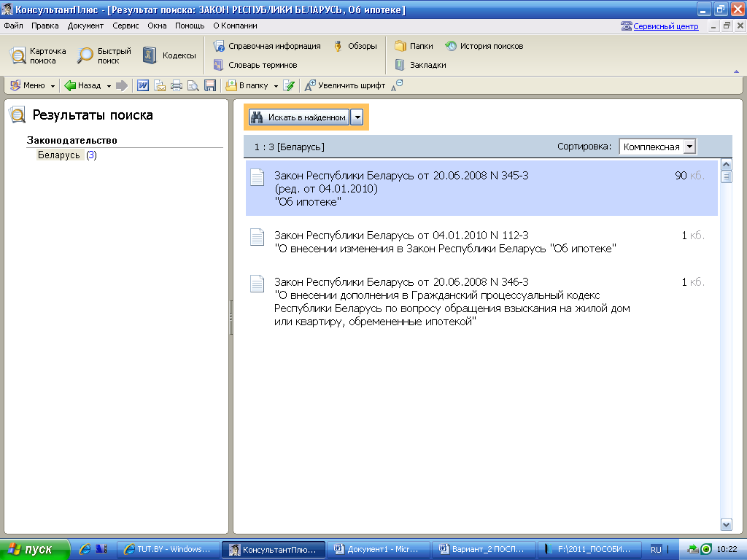Click the "90 кб." size of law N 345-З
The height and width of the screenshot is (560, 747).
point(689,176)
